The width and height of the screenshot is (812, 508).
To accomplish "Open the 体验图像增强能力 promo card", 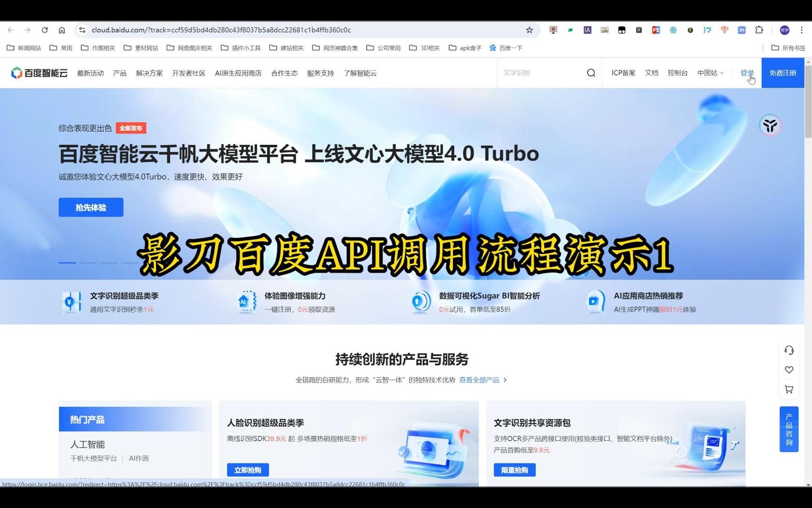I will (x=286, y=302).
